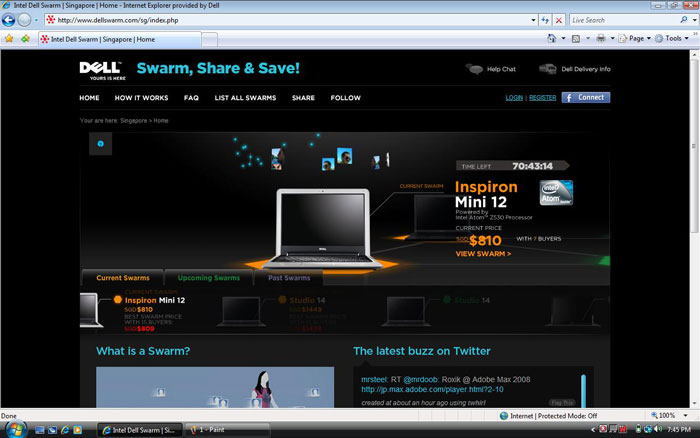Click the address bar URL field
The width and height of the screenshot is (700, 438).
click(286, 20)
